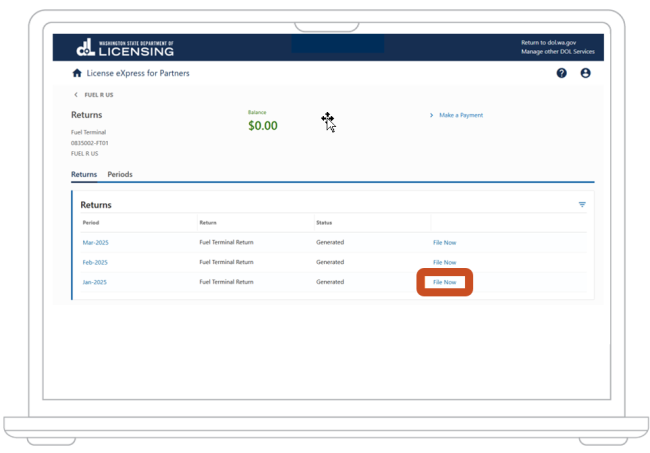The height and width of the screenshot is (453, 650).
Task: Click the Balance label above the amount
Action: click(x=257, y=112)
